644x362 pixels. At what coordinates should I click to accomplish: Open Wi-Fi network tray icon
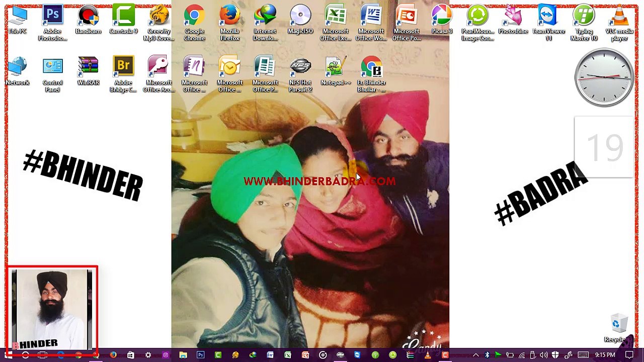click(x=522, y=355)
